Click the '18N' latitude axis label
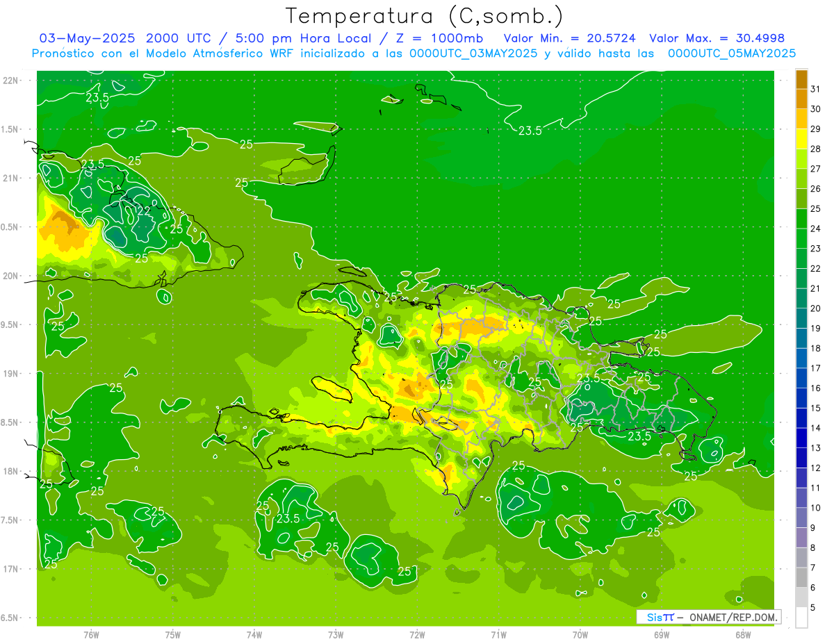Screen dimensions: 834x644 (x=10, y=471)
